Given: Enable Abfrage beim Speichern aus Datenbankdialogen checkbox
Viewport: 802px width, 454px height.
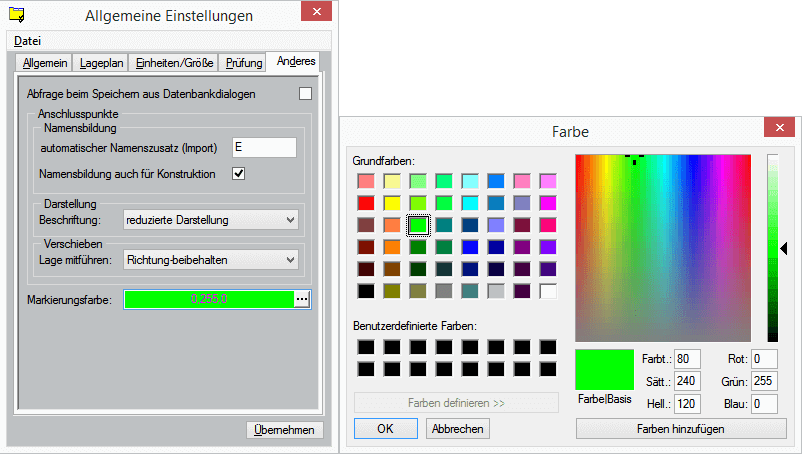Looking at the screenshot, I should 305,94.
